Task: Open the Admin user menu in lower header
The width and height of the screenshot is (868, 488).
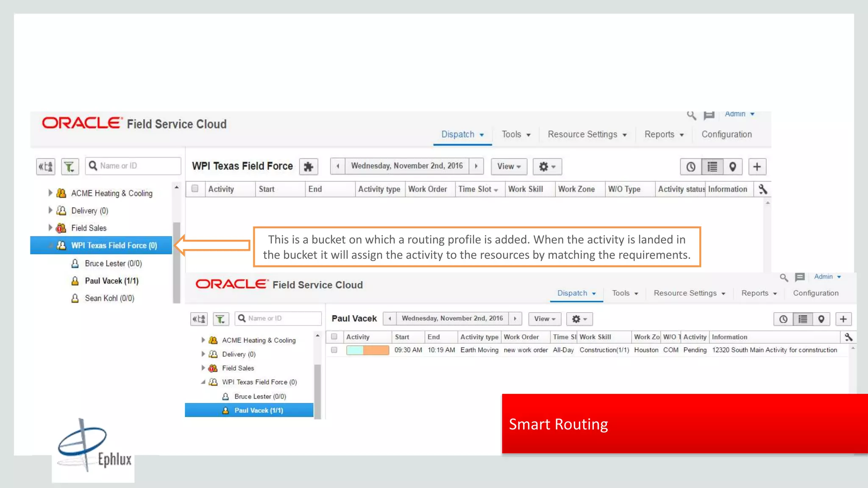Action: (827, 277)
